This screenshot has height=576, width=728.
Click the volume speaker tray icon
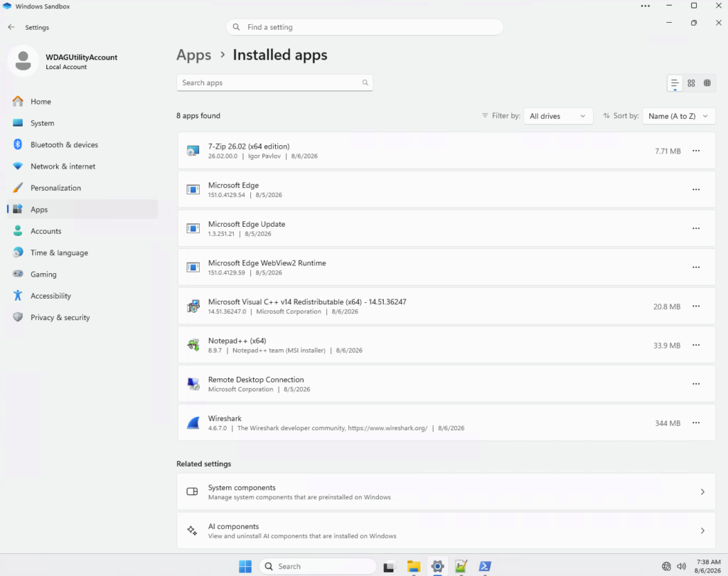point(681,566)
